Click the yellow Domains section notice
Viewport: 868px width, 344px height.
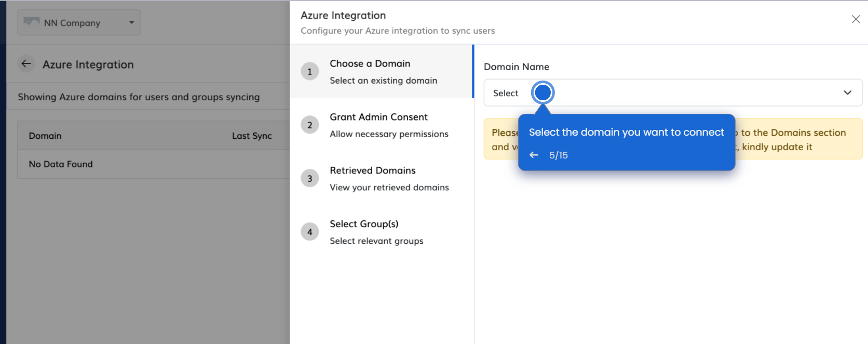[799, 139]
